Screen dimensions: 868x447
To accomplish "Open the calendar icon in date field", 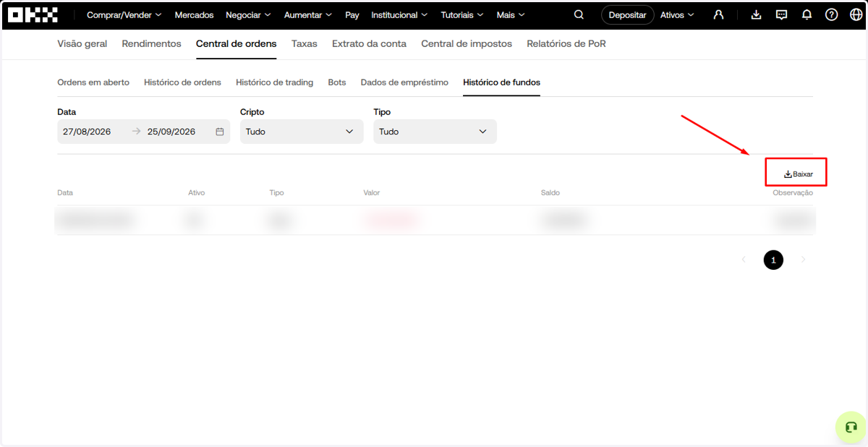I will [x=220, y=132].
